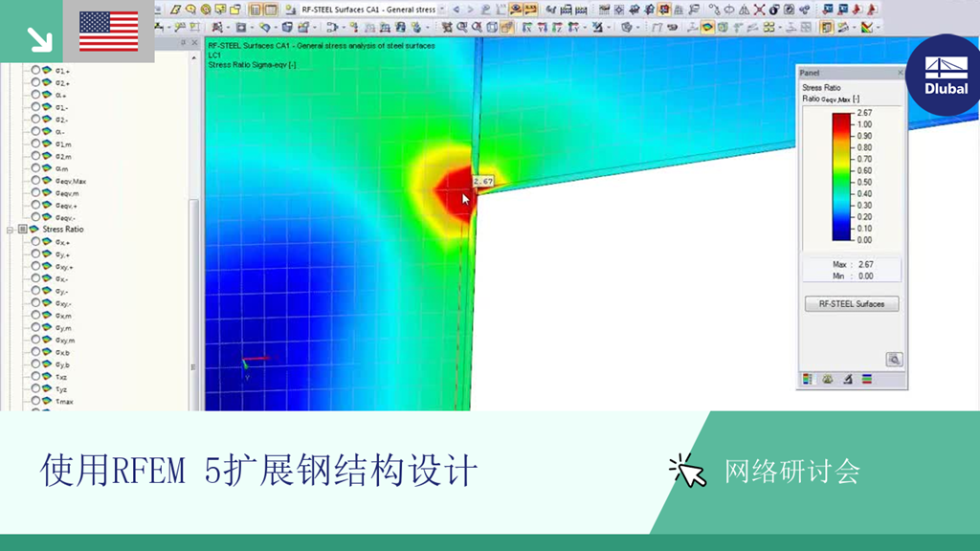This screenshot has width=980, height=551.
Task: Click the Max 2.67 value in Panel
Action: 865,264
